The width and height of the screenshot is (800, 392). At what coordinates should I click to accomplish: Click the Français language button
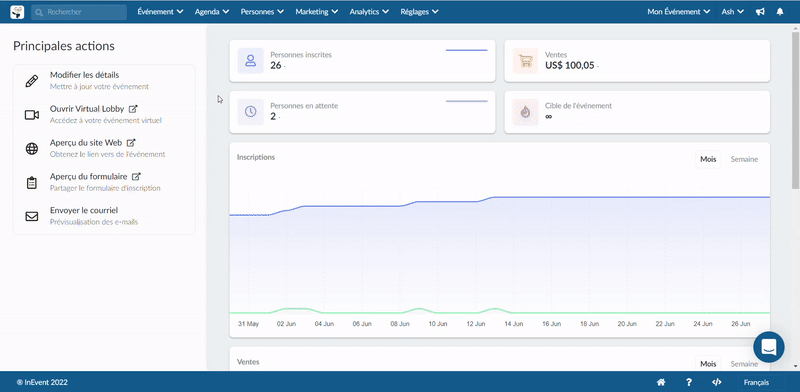(756, 382)
